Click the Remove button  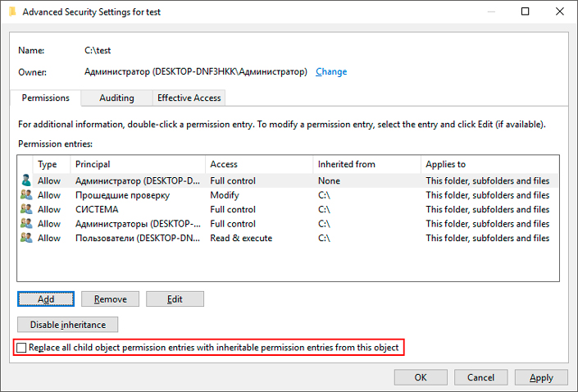(110, 299)
